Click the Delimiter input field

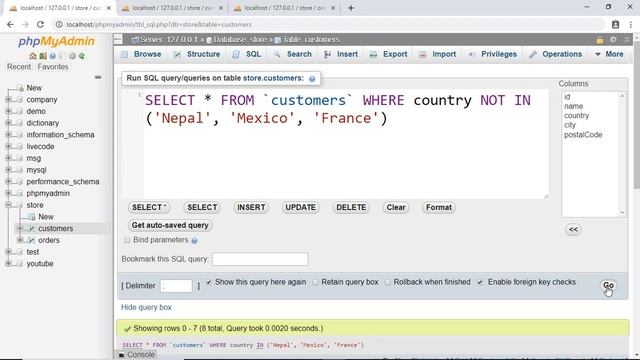coord(176,286)
